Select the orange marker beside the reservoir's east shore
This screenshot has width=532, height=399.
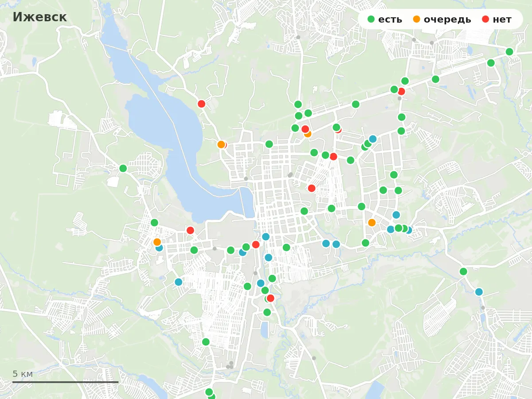point(221,144)
